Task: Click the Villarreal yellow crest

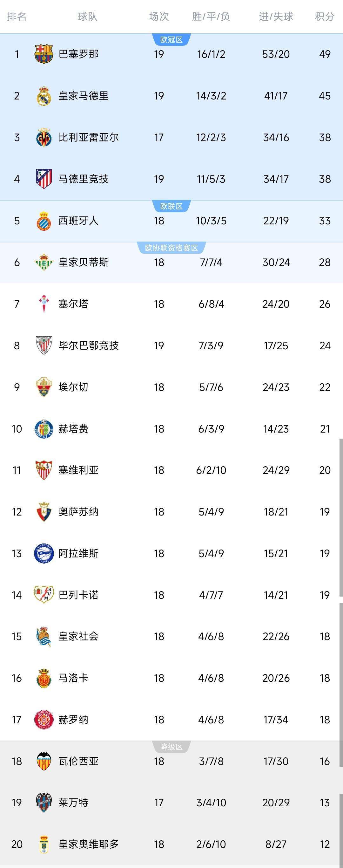Action: (x=44, y=138)
